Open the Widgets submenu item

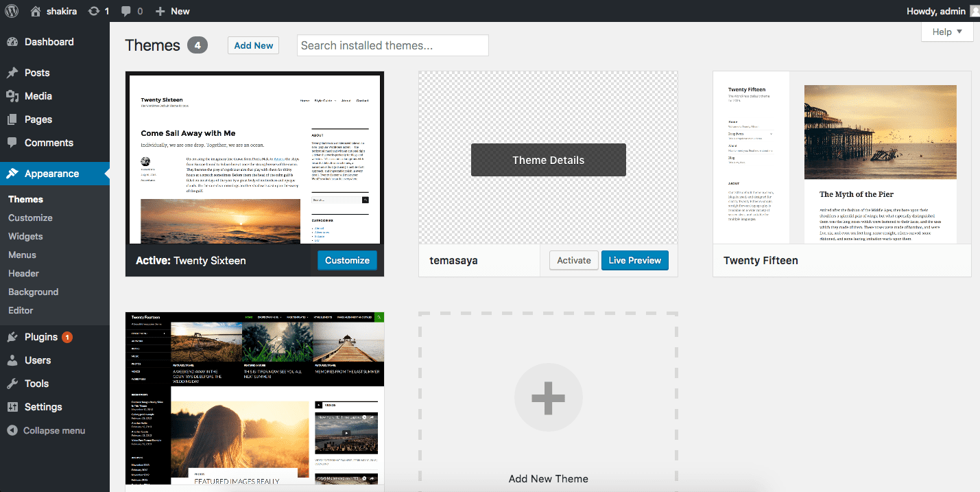point(25,236)
